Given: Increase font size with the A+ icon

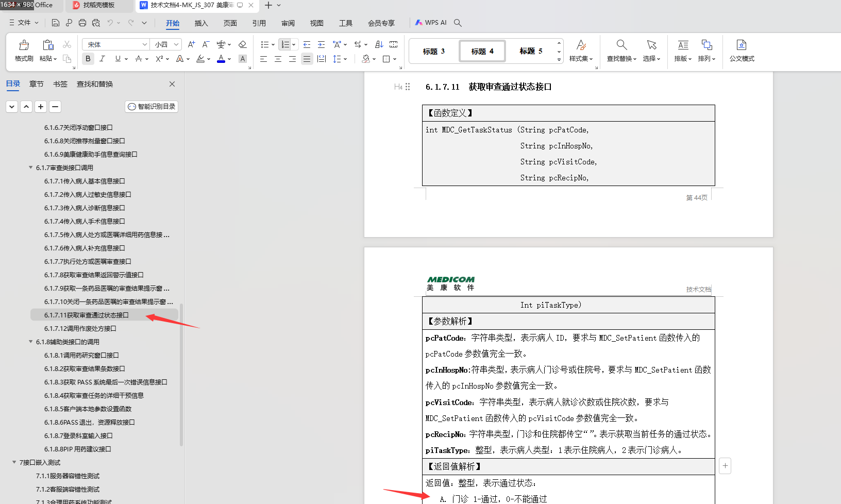Looking at the screenshot, I should pos(191,44).
